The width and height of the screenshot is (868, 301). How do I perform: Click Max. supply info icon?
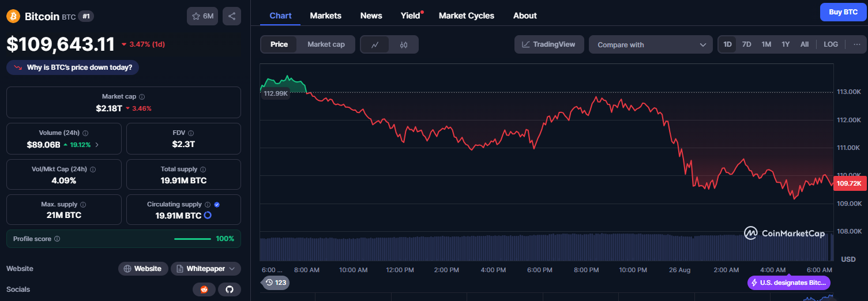click(x=83, y=205)
